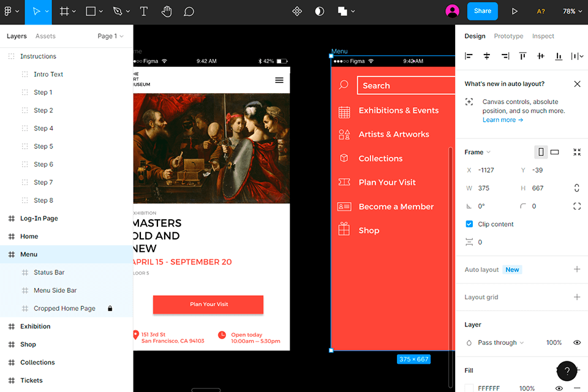
Task: Click Align left icon
Action: coord(469,56)
